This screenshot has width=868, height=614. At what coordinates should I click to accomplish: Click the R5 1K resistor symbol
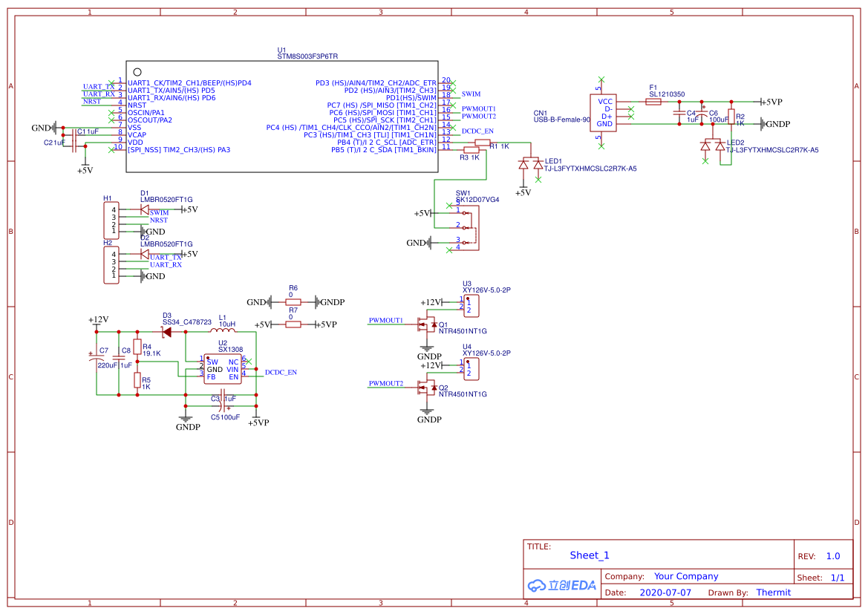click(x=137, y=380)
